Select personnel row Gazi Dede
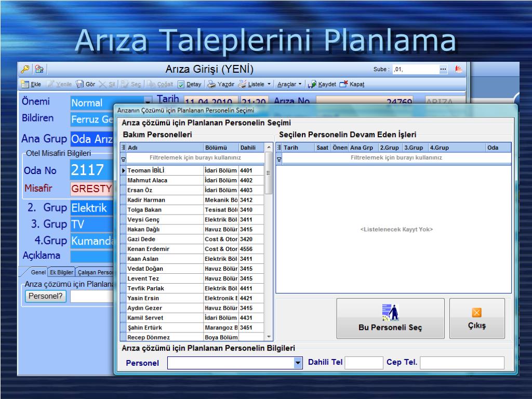This screenshot has width=532, height=399. (192, 239)
